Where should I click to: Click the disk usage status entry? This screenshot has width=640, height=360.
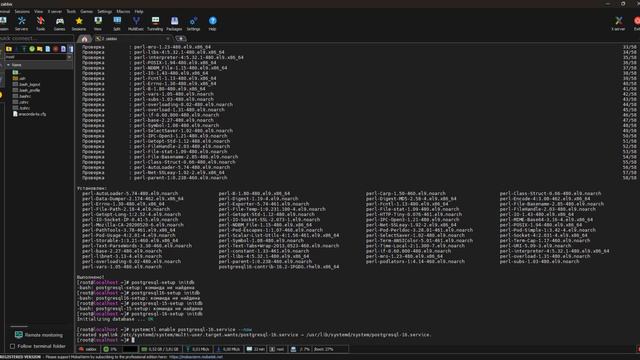(x=300, y=349)
